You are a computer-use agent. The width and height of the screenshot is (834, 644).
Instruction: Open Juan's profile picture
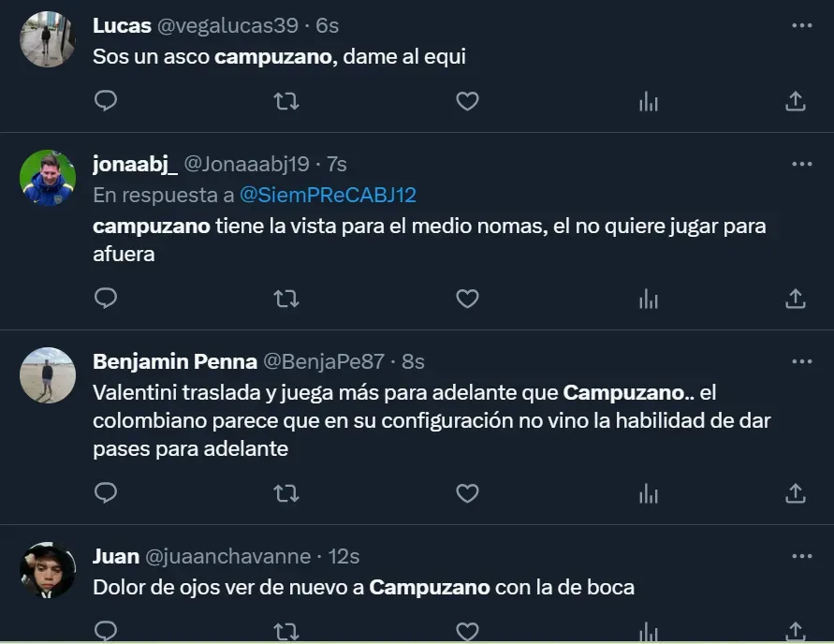pyautogui.click(x=48, y=569)
